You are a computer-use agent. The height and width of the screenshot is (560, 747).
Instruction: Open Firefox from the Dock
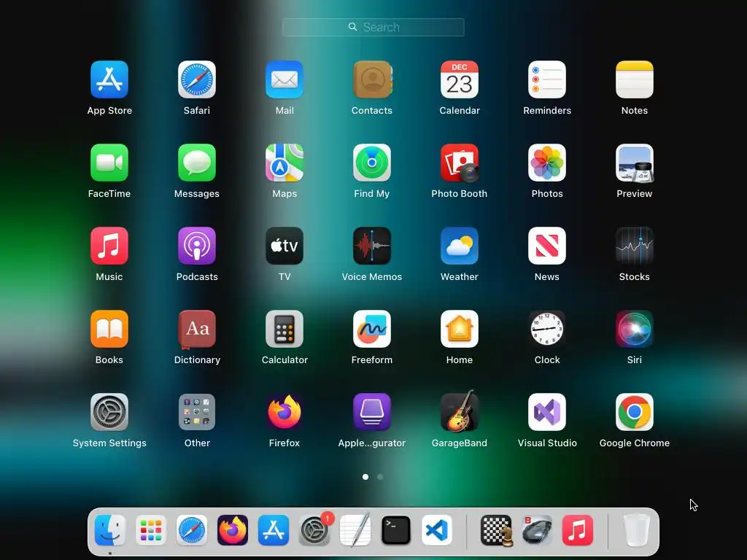[x=233, y=530]
